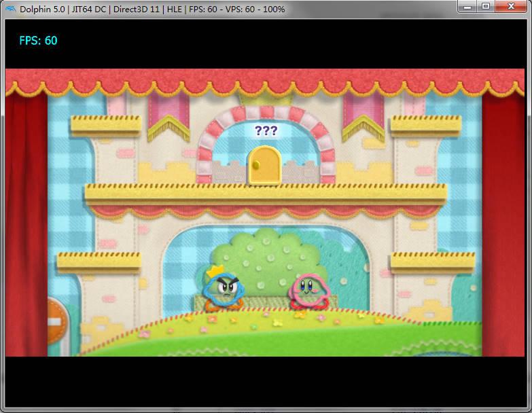The image size is (532, 413).
Task: Click the orange no-entry sign at left edge
Action: click(58, 321)
